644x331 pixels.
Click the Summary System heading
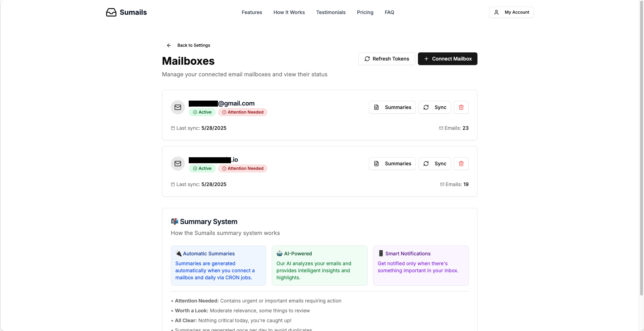(x=208, y=222)
